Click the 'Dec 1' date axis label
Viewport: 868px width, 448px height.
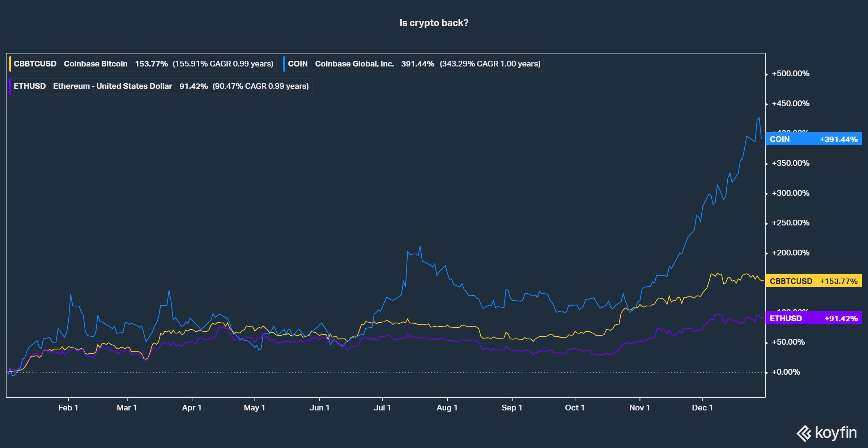coord(702,408)
